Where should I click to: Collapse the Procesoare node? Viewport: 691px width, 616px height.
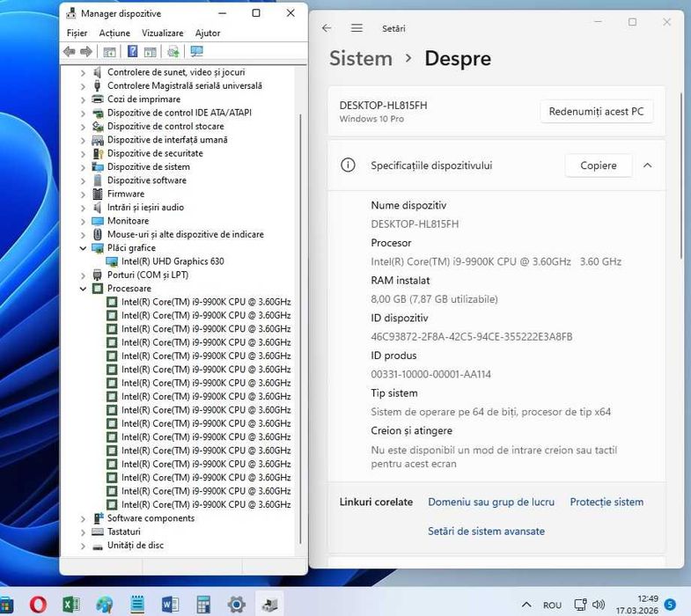coord(83,289)
